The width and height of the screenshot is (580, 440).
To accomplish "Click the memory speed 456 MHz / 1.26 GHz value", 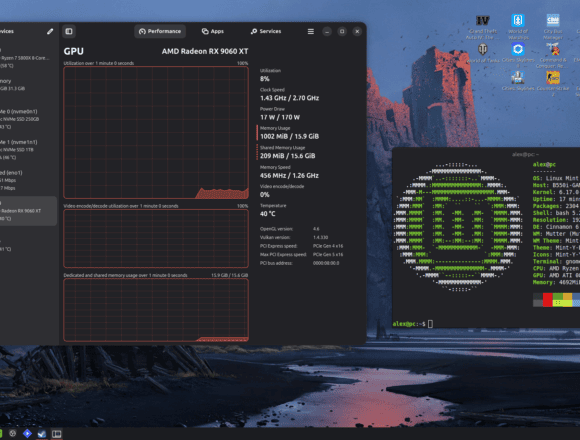I will click(x=289, y=176).
